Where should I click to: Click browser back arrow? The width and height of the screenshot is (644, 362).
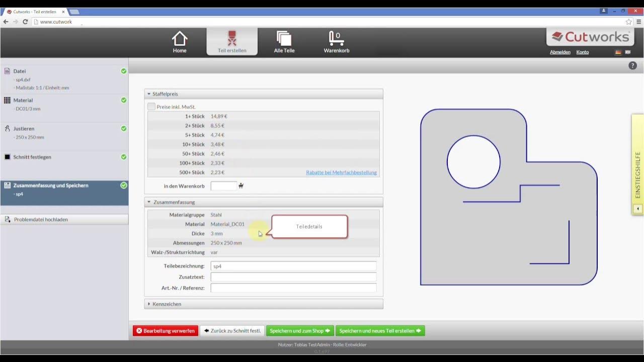tap(6, 22)
